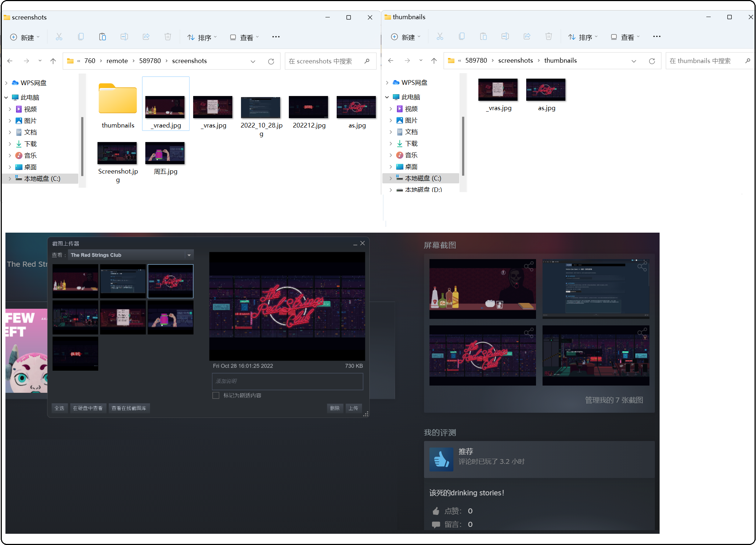Expand WPS网盘 tree node in screenshots window

[x=6, y=83]
